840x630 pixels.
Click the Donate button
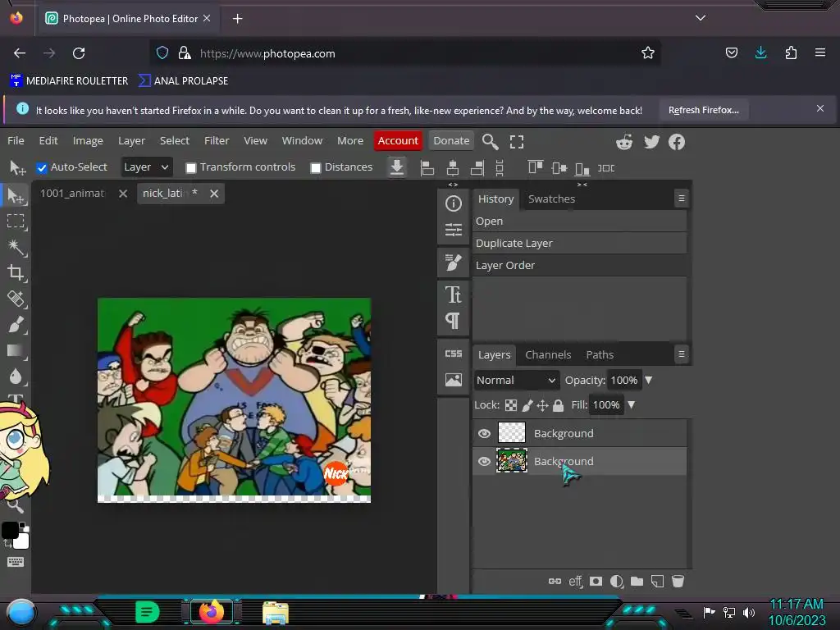(451, 140)
